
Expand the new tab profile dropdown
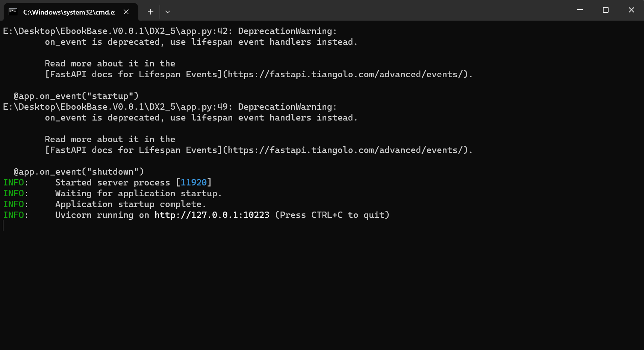168,12
